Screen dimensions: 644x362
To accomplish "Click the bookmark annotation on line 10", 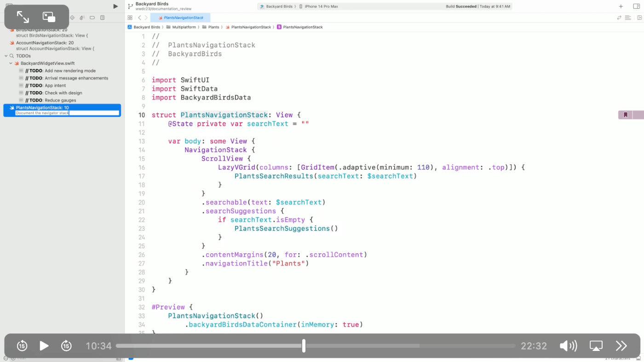I will 626,115.
